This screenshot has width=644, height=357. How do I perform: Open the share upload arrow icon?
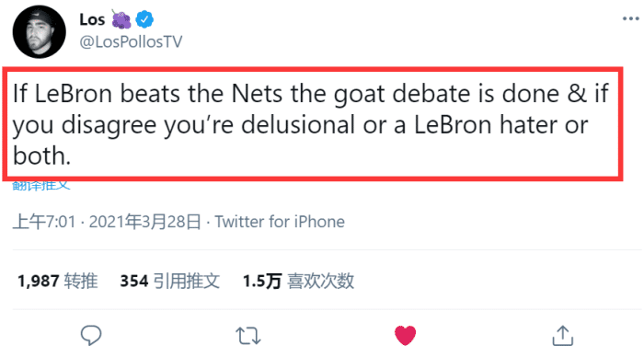pyautogui.click(x=562, y=335)
